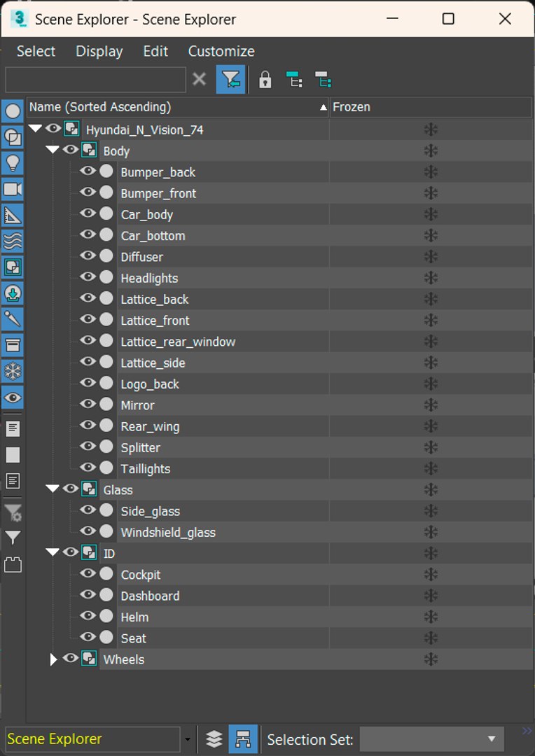Toggle the lock cell editing padlock icon
Viewport: 535px width, 756px height.
tap(265, 79)
